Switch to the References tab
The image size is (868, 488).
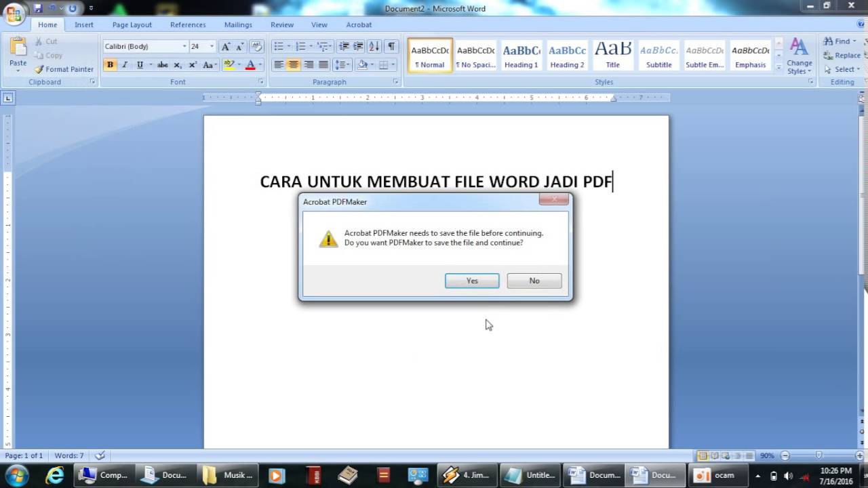point(188,24)
